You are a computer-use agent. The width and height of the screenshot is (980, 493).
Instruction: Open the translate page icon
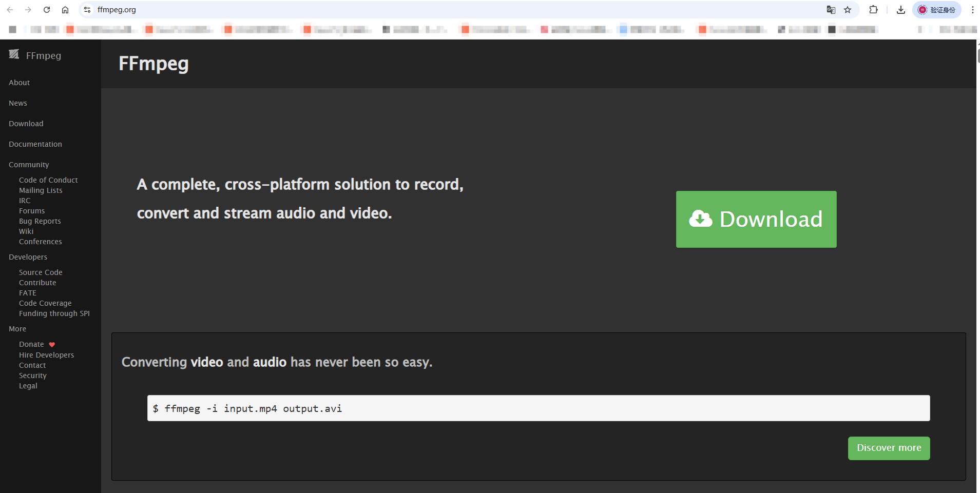(x=831, y=10)
